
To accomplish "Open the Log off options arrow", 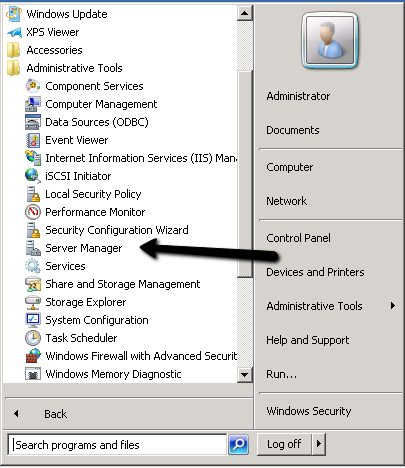I will click(x=319, y=444).
